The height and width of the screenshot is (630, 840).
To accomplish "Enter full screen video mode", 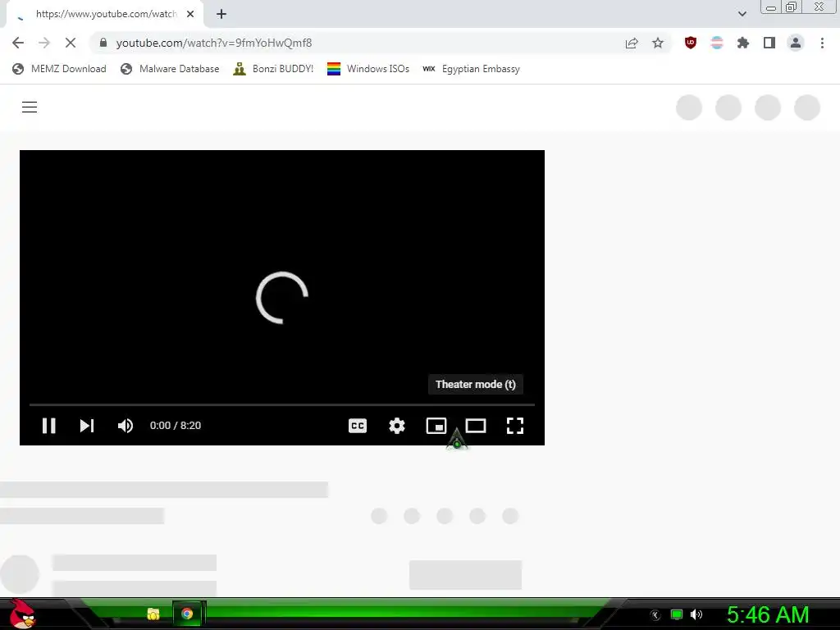I will point(515,426).
